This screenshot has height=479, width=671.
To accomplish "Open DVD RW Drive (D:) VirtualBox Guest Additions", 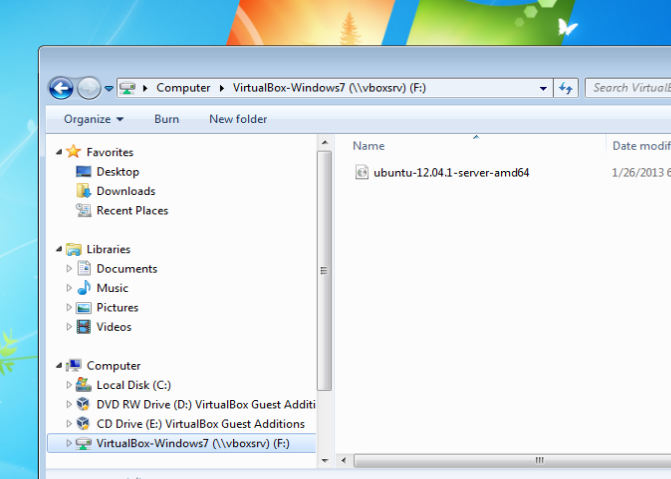I will (206, 405).
